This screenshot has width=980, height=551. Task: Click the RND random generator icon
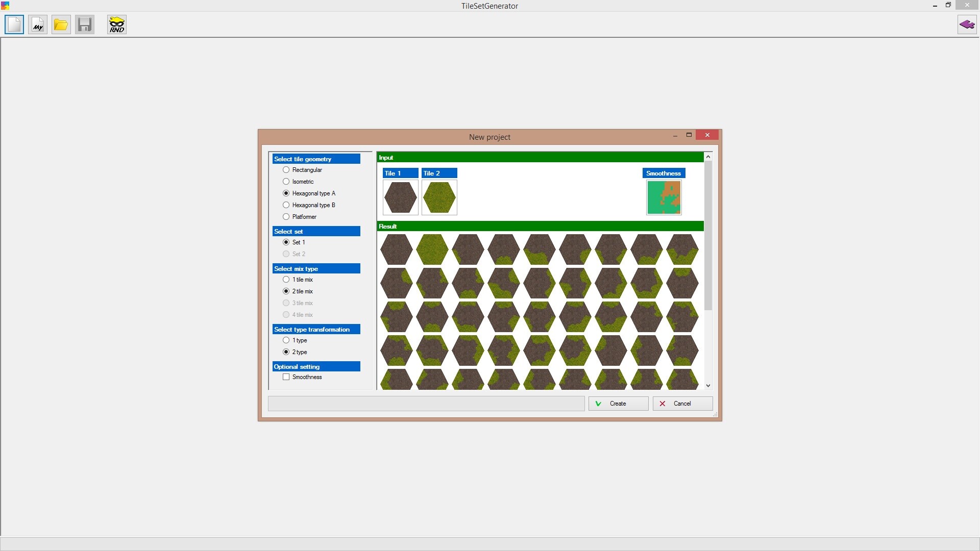tap(117, 24)
